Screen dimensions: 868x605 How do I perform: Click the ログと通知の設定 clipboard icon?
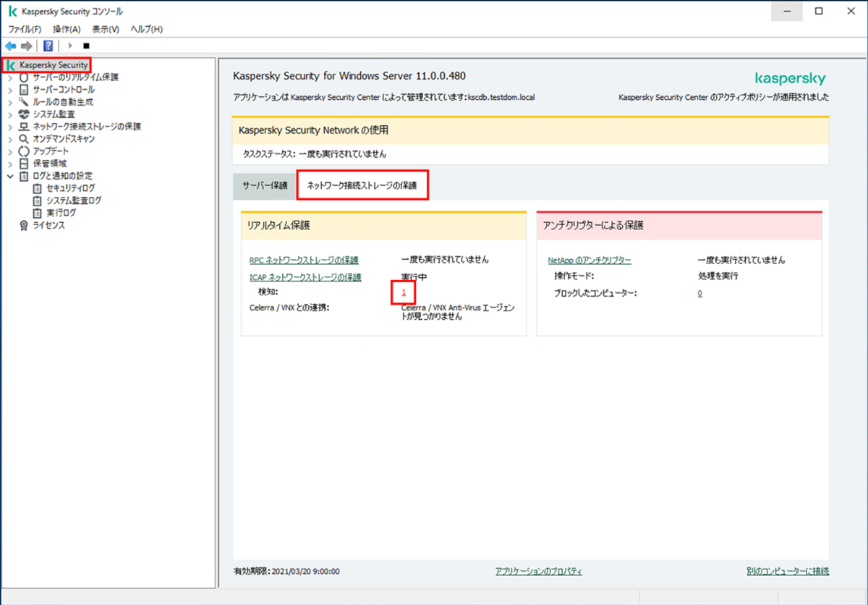(24, 176)
